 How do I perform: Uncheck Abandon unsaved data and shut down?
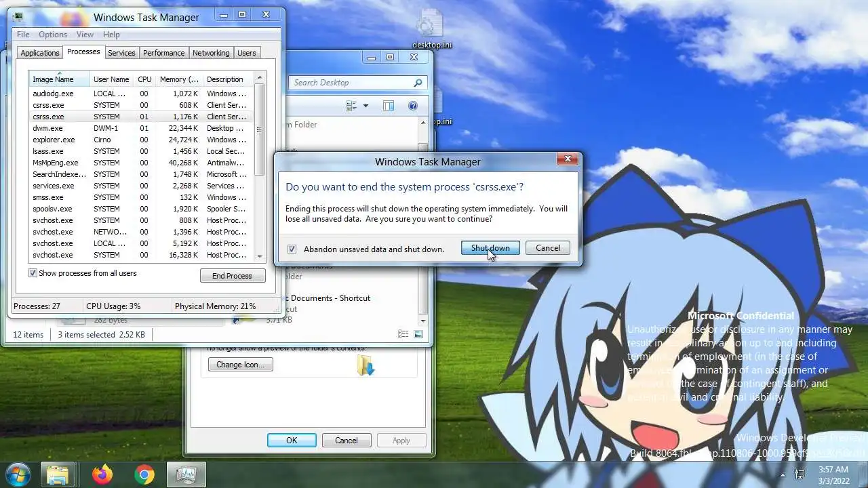point(292,249)
